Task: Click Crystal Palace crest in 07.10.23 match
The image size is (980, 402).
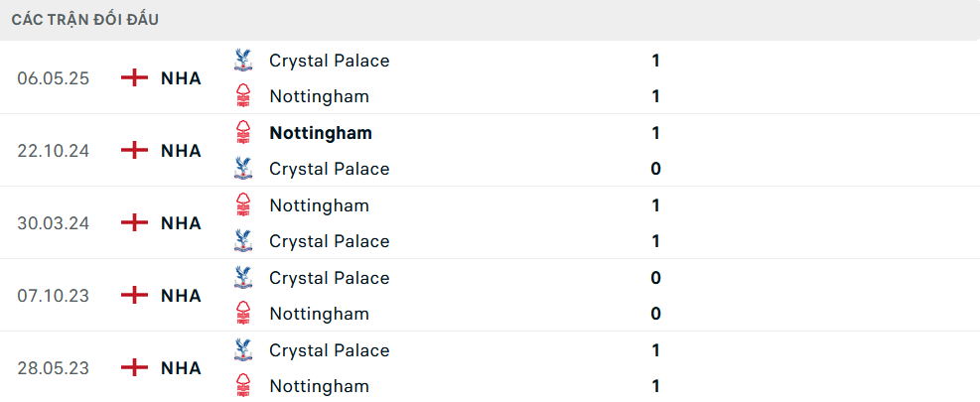Action: coord(242,278)
